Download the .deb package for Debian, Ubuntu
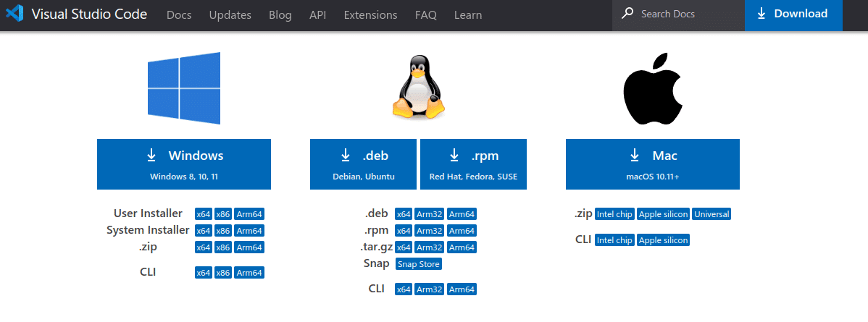Image resolution: width=868 pixels, height=322 pixels. coord(363,164)
